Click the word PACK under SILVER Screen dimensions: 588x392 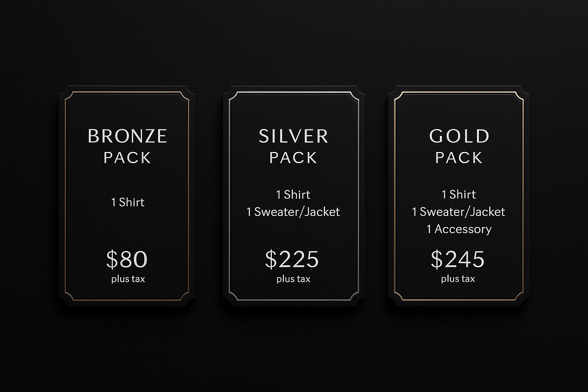293,158
